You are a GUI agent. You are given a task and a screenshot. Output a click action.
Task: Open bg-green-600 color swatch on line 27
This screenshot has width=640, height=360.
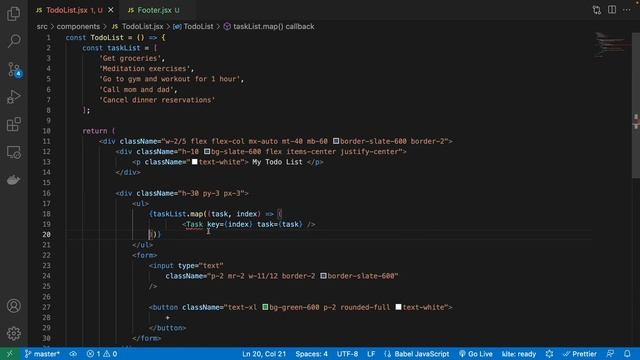click(265, 307)
